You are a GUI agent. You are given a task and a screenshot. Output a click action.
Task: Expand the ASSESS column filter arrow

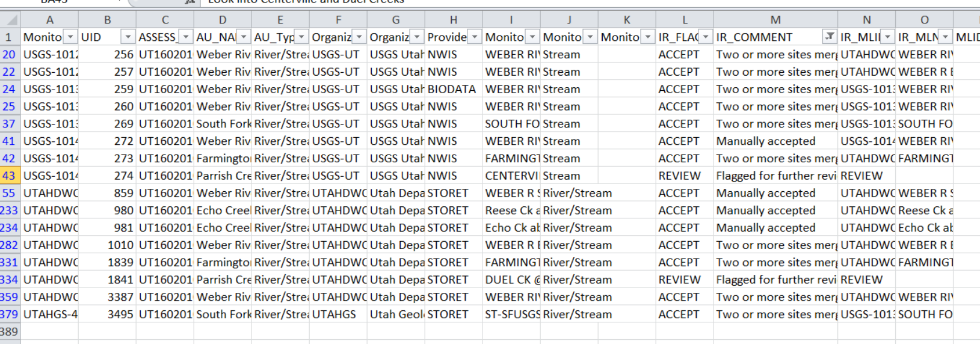[x=185, y=37]
